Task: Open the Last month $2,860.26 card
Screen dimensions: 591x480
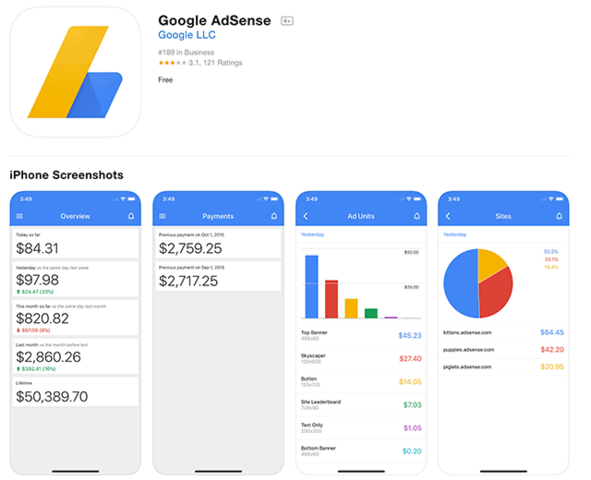Action: pyautogui.click(x=75, y=356)
